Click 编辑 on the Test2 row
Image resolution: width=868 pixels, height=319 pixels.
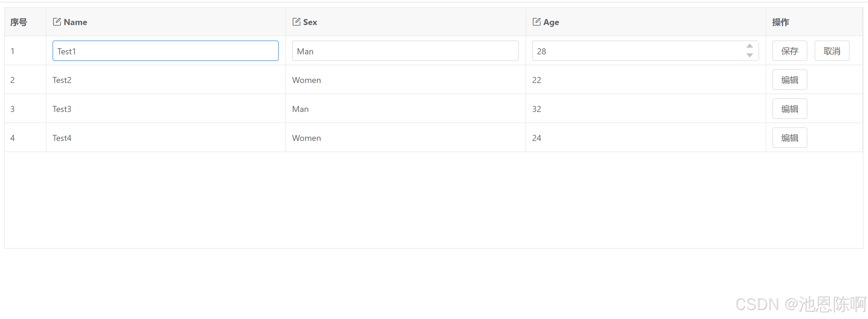point(790,80)
